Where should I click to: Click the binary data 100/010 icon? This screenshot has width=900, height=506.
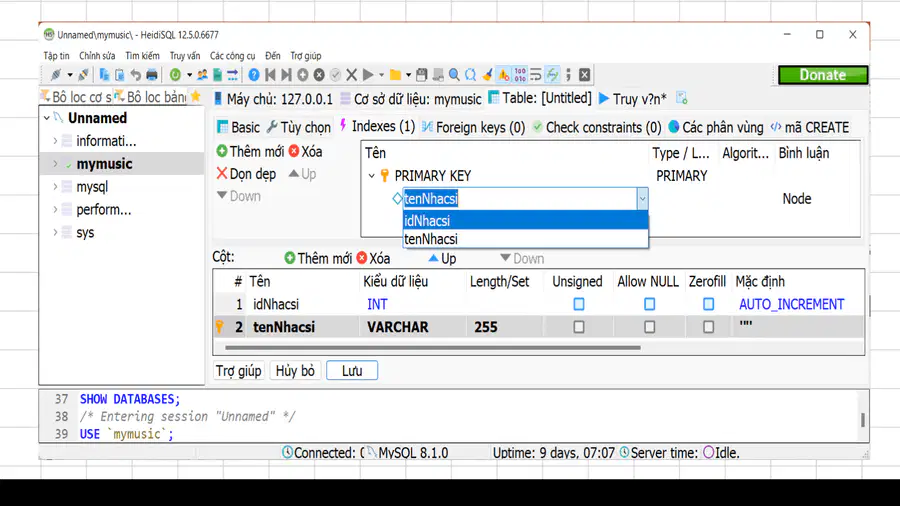(520, 75)
